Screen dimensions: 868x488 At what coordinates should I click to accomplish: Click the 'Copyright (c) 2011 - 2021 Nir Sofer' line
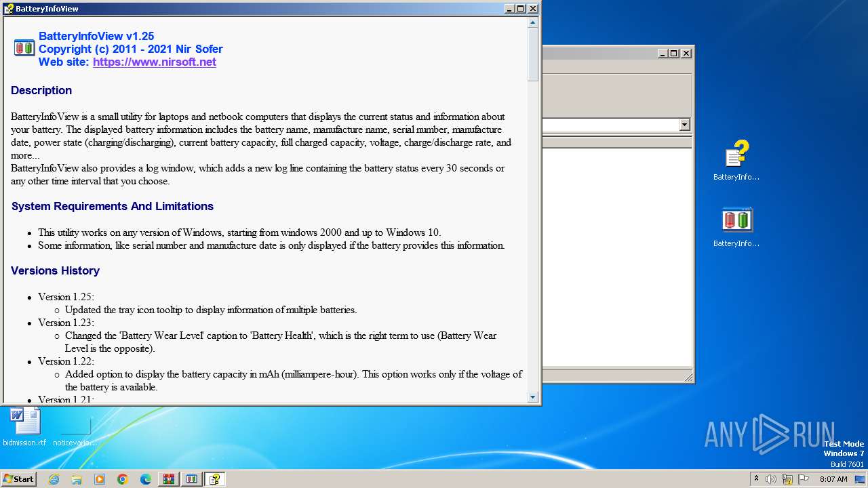(131, 49)
